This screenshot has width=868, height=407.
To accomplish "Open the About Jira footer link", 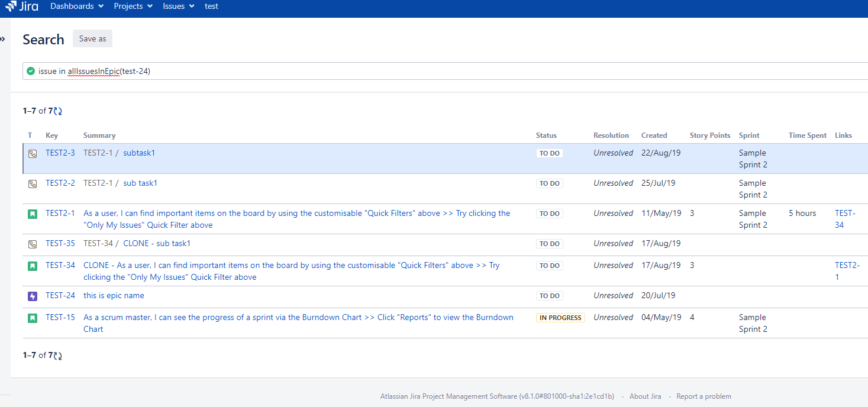I will tap(645, 396).
